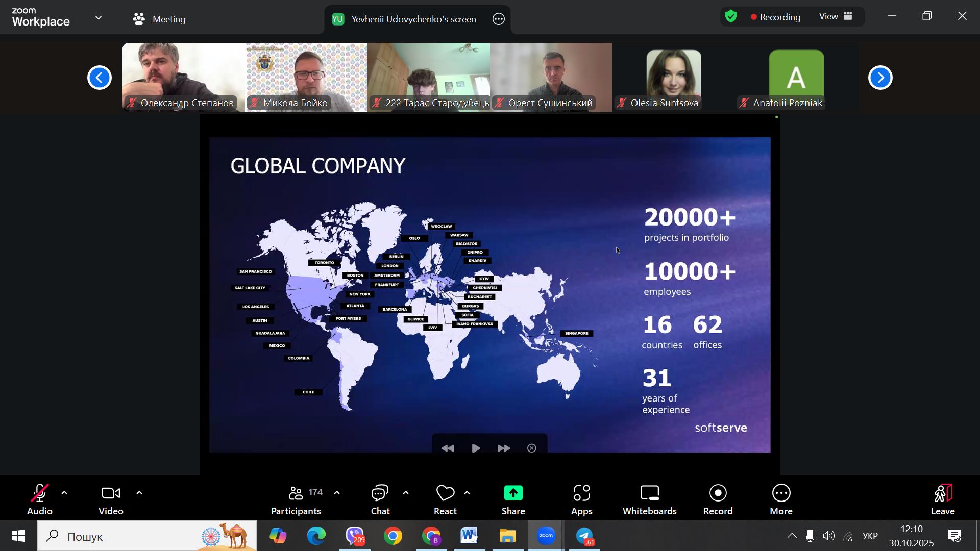Screen dimensions: 980x551
Task: Open the Zoom Workplace dropdown chevron
Action: tap(99, 18)
